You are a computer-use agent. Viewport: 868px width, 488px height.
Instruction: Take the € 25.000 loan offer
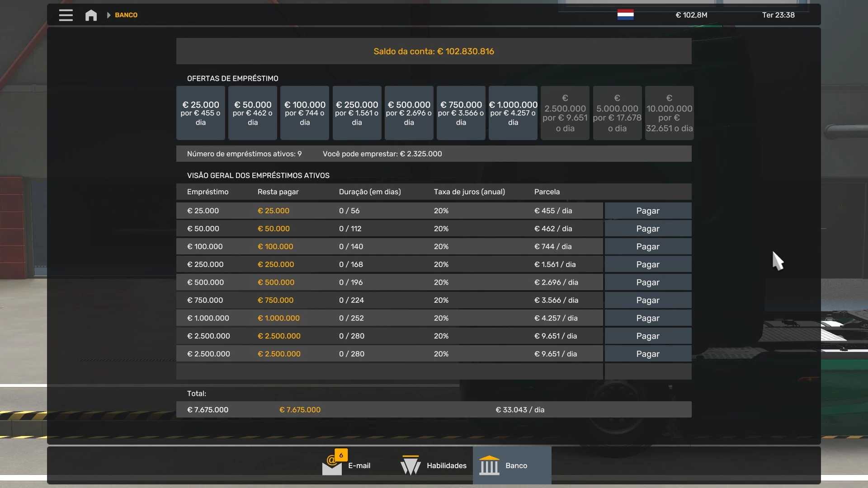(200, 113)
